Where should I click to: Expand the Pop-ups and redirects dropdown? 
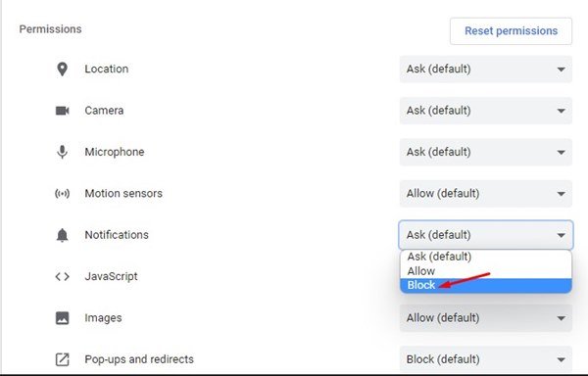(486, 358)
